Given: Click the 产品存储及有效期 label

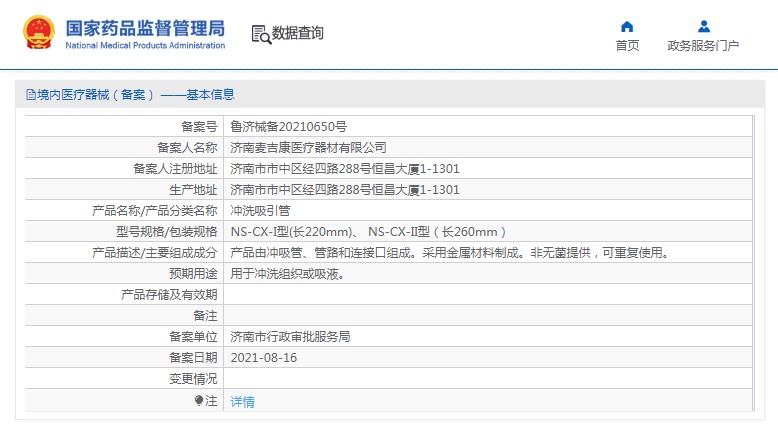Looking at the screenshot, I should coord(169,295).
